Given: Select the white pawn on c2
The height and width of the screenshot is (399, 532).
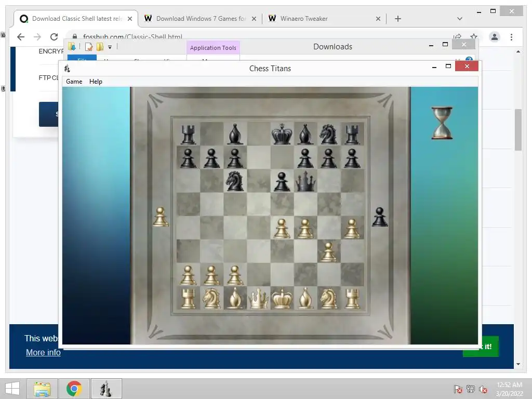Looking at the screenshot, I should [x=235, y=275].
